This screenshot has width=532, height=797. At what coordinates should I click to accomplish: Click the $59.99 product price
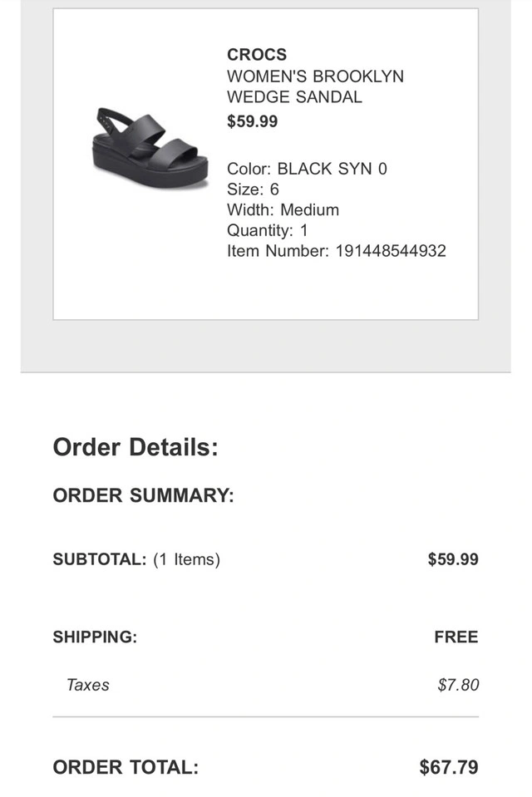point(252,121)
